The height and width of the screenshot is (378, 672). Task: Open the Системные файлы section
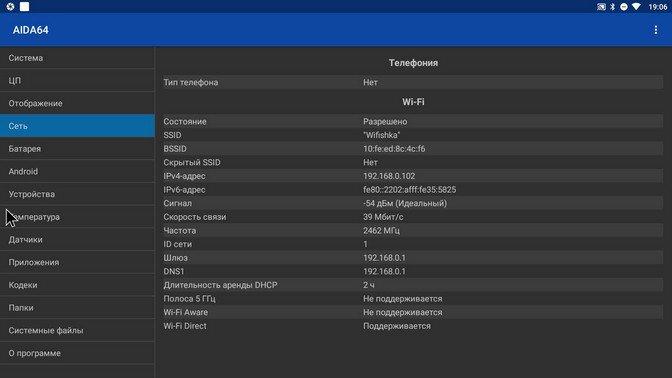pyautogui.click(x=77, y=330)
